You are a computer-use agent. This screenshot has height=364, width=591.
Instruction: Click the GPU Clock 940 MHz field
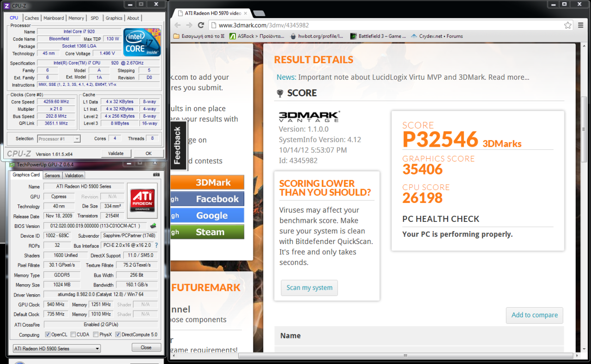click(x=55, y=304)
